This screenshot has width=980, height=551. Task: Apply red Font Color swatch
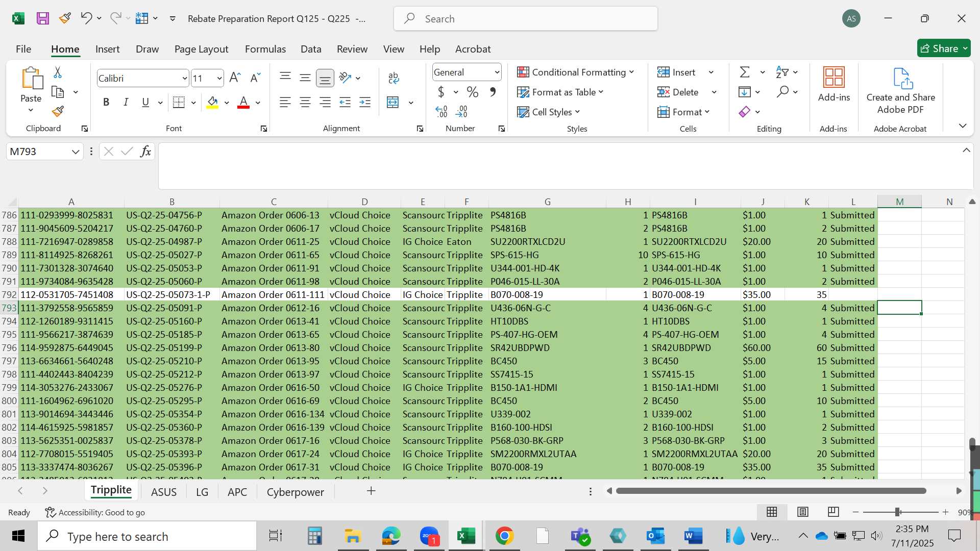point(243,103)
